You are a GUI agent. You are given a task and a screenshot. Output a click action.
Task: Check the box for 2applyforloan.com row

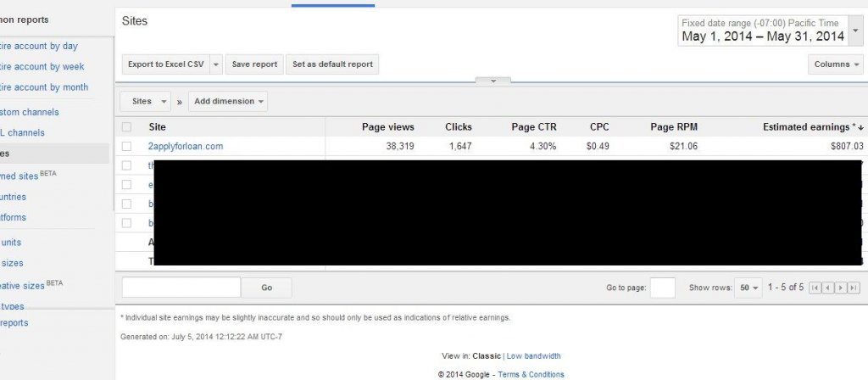tap(127, 146)
